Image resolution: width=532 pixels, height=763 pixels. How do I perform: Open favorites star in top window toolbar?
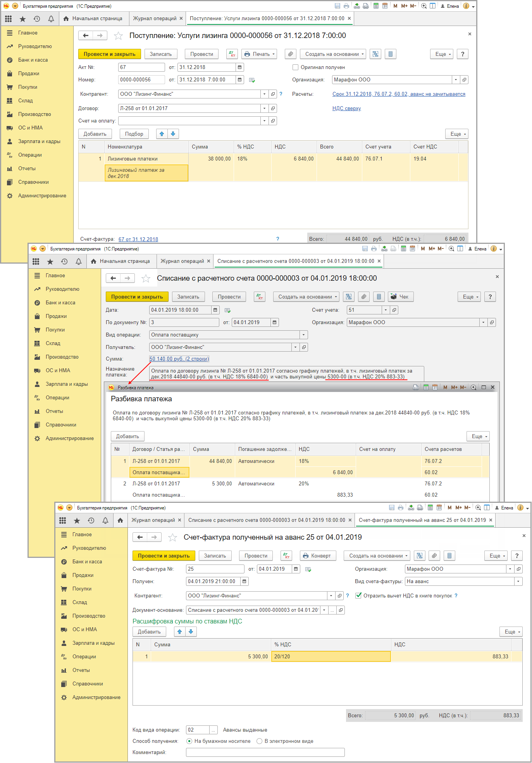coord(22,19)
